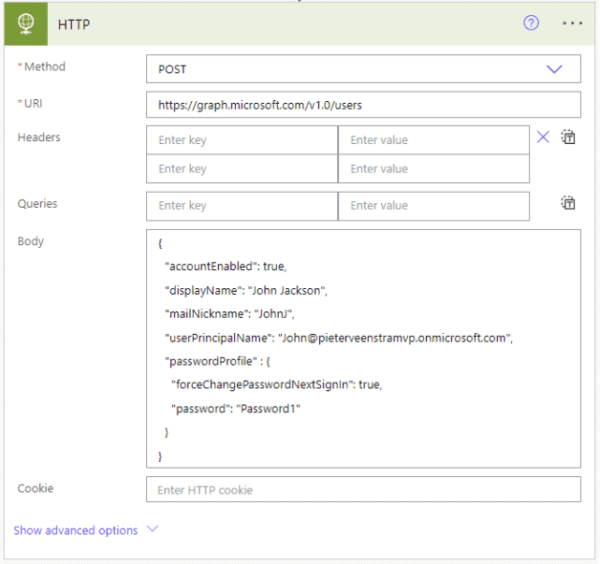Image resolution: width=600 pixels, height=564 pixels.
Task: Switch Headers to text mode icon
Action: (x=568, y=138)
